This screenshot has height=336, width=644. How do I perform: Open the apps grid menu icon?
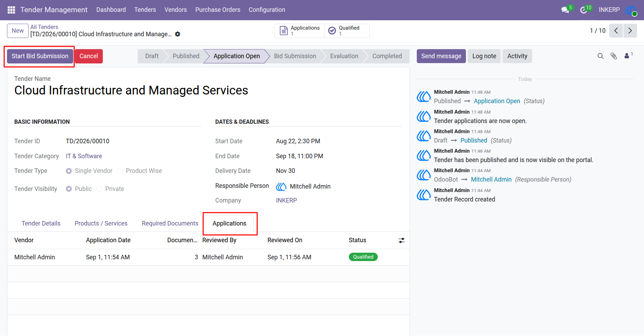(x=11, y=10)
